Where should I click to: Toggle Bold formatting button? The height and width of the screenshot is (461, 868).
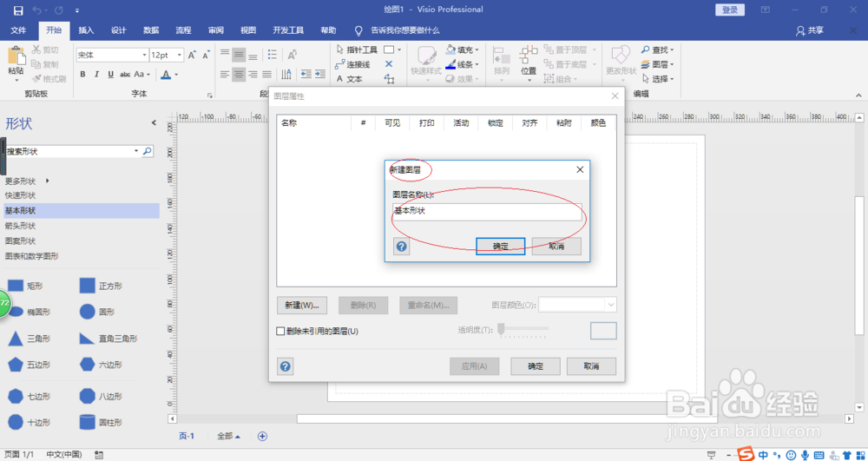(82, 74)
